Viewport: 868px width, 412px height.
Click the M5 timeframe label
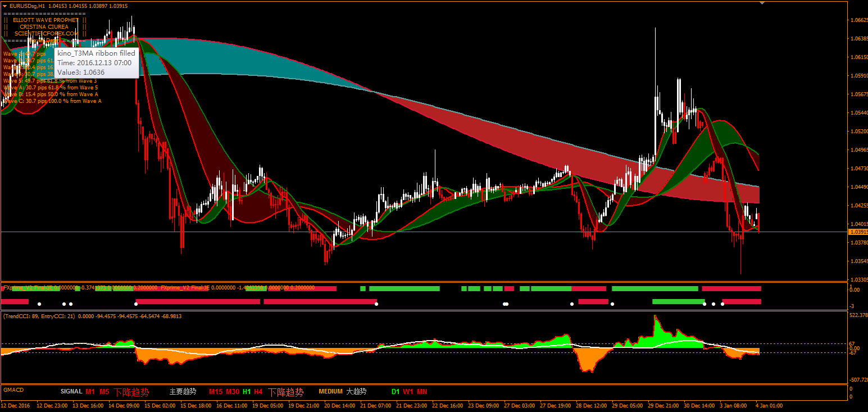click(x=104, y=392)
